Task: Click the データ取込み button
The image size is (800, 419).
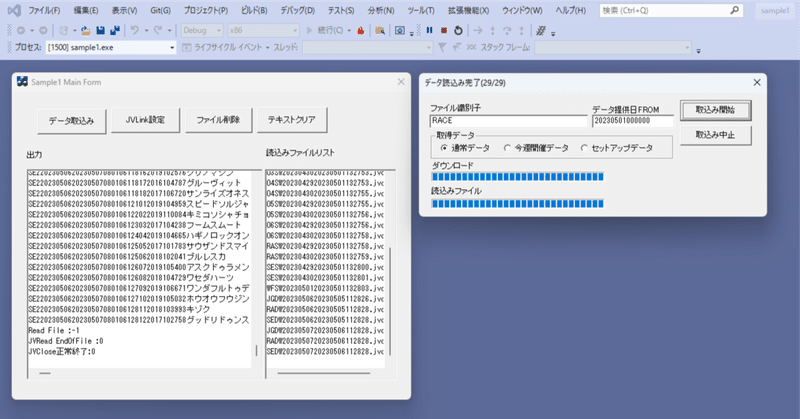Action: [x=71, y=121]
